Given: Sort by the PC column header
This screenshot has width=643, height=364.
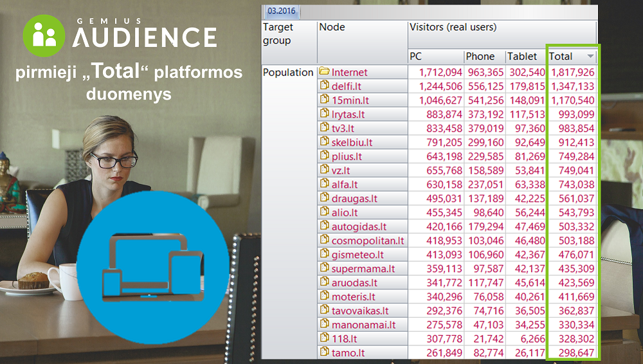Looking at the screenshot, I should coord(436,56).
